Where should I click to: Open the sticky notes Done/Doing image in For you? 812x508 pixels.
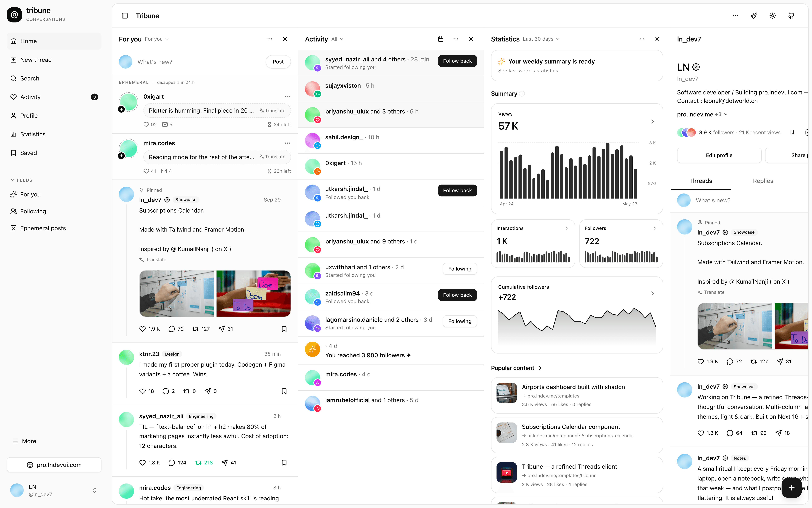click(253, 293)
